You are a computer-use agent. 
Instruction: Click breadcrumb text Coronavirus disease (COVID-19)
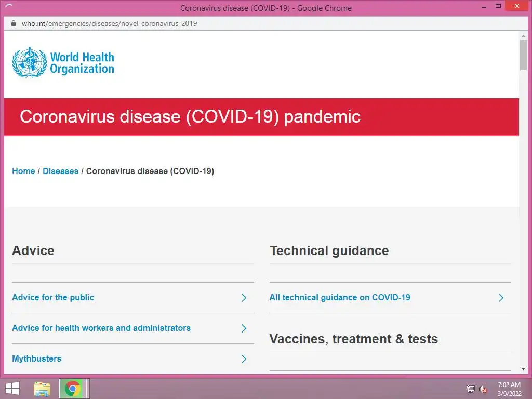click(x=150, y=171)
